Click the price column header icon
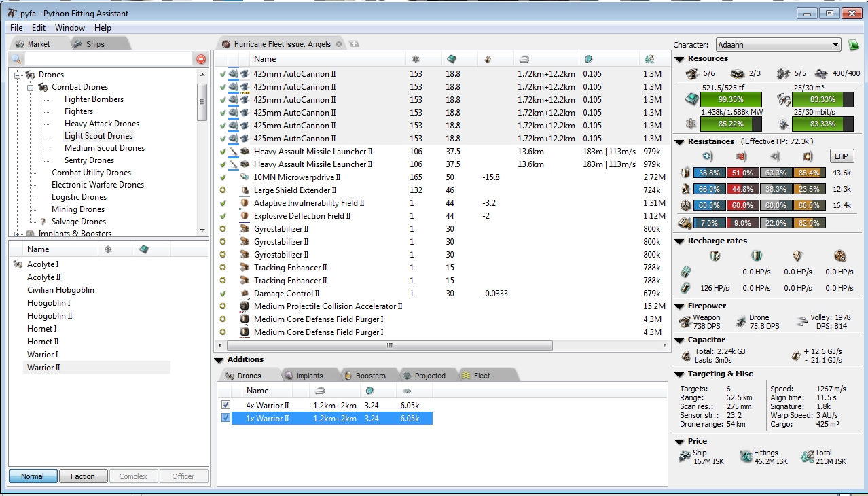Image resolution: width=868 pixels, height=496 pixels. click(x=649, y=59)
